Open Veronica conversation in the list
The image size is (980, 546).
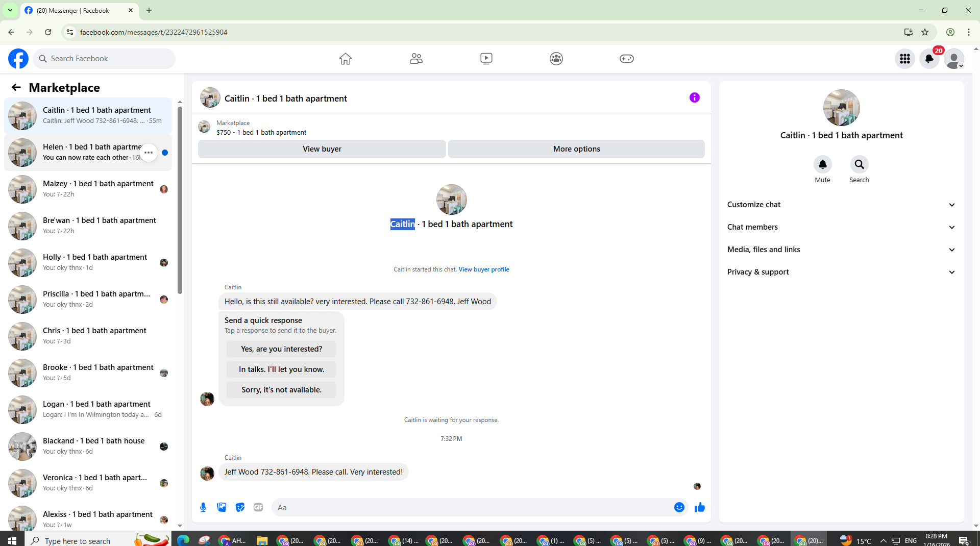(88, 483)
